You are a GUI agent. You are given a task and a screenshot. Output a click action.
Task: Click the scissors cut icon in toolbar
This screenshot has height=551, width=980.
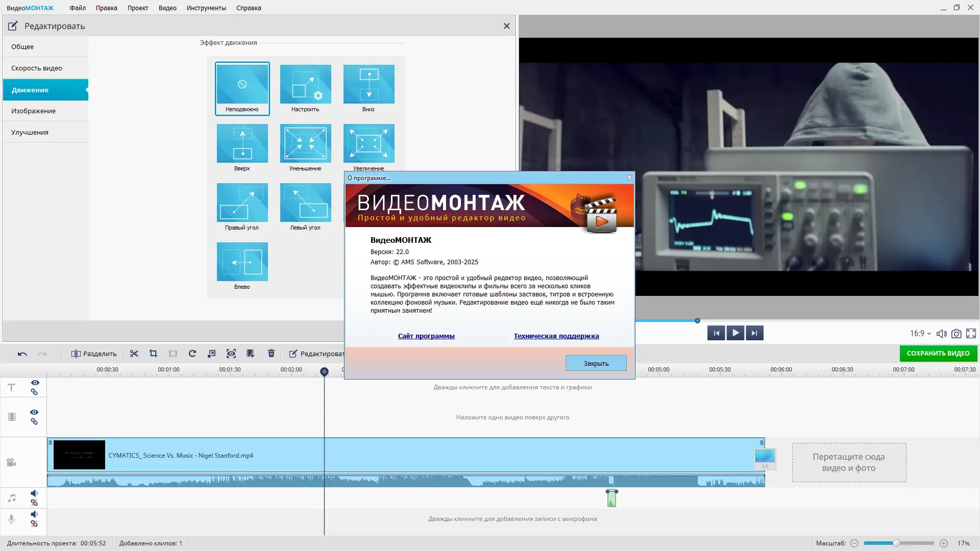point(134,354)
